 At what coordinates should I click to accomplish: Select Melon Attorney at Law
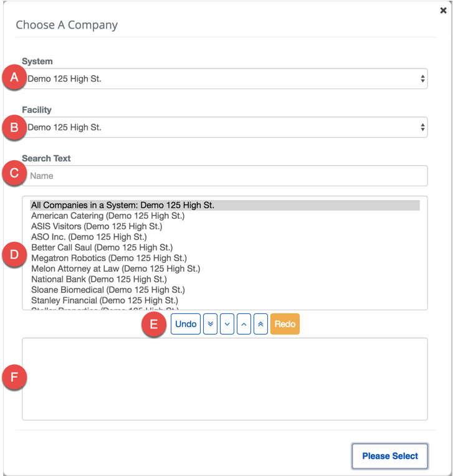(116, 269)
